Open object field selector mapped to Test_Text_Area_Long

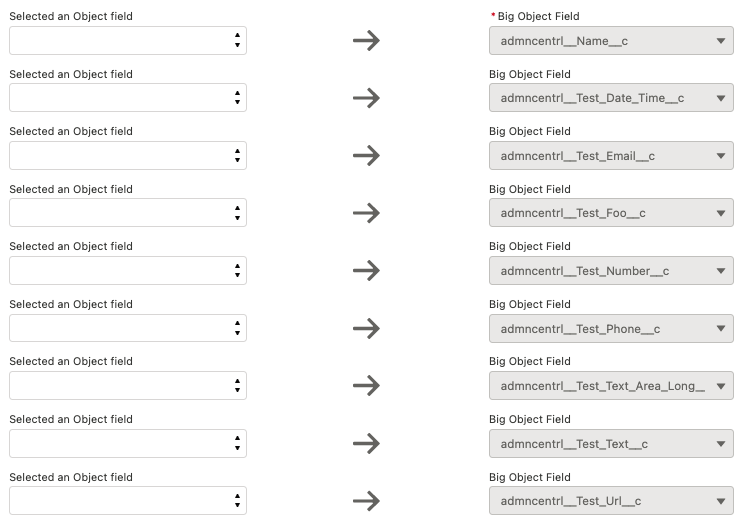128,386
